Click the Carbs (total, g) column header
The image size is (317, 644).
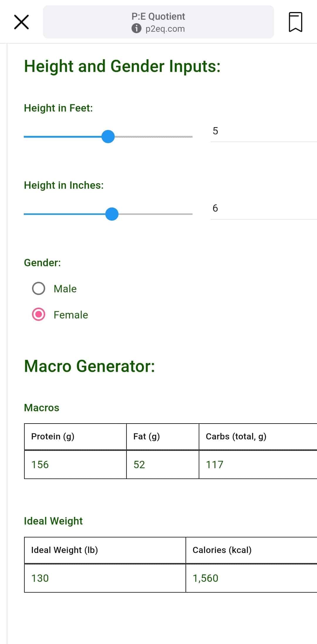click(x=258, y=436)
